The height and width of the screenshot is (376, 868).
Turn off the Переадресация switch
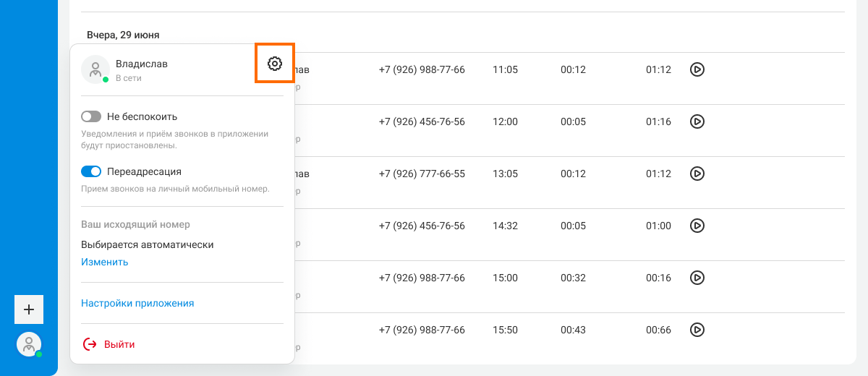[91, 172]
